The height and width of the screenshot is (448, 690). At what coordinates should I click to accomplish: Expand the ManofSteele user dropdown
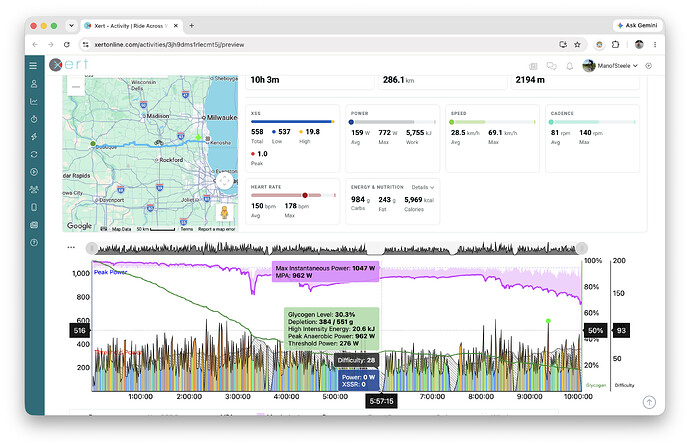tap(610, 66)
